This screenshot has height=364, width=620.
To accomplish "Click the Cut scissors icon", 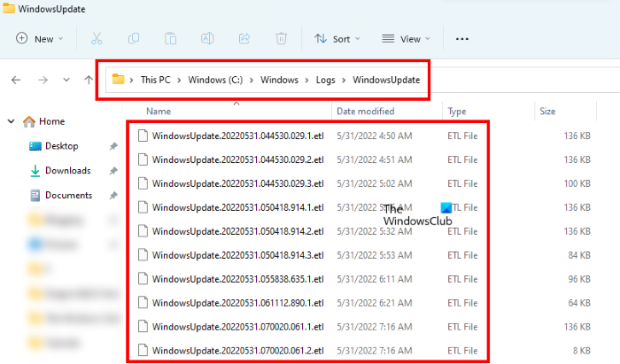I will coord(97,39).
